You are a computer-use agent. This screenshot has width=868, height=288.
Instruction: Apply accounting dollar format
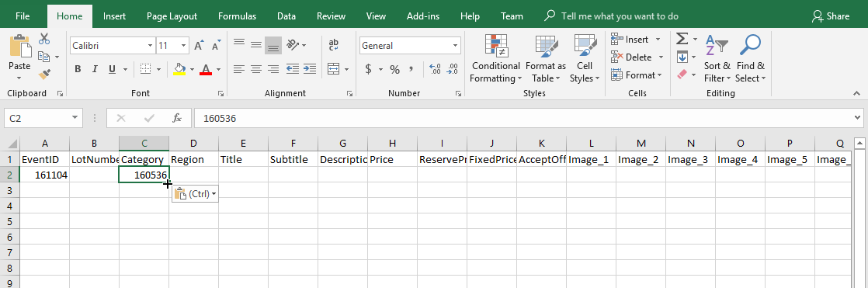368,69
